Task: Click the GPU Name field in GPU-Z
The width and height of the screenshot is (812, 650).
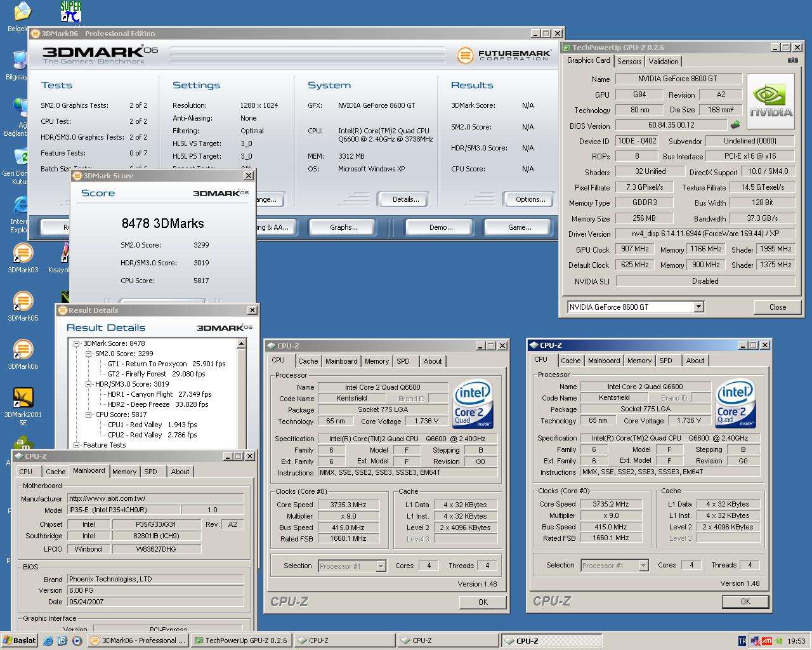Action: tap(678, 79)
